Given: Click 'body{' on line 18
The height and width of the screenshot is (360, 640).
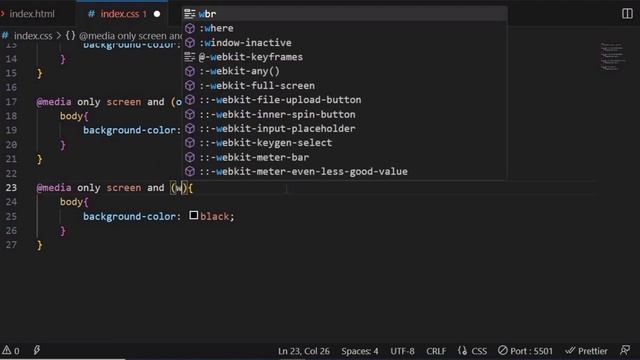Looking at the screenshot, I should coord(74,116).
